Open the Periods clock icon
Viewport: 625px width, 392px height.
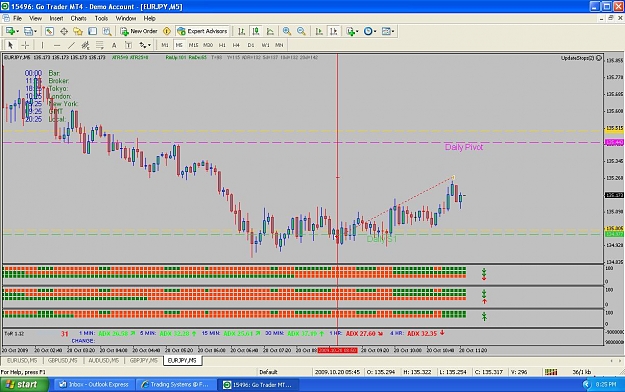(368, 31)
